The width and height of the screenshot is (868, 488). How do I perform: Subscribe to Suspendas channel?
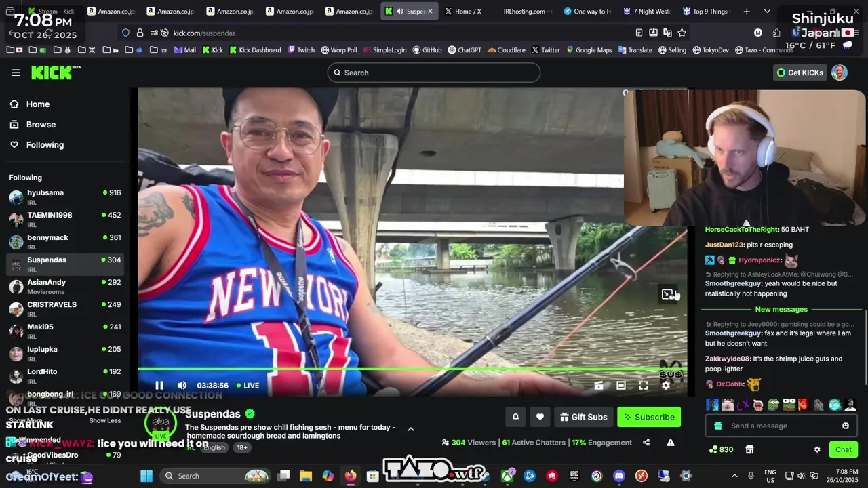click(x=649, y=417)
